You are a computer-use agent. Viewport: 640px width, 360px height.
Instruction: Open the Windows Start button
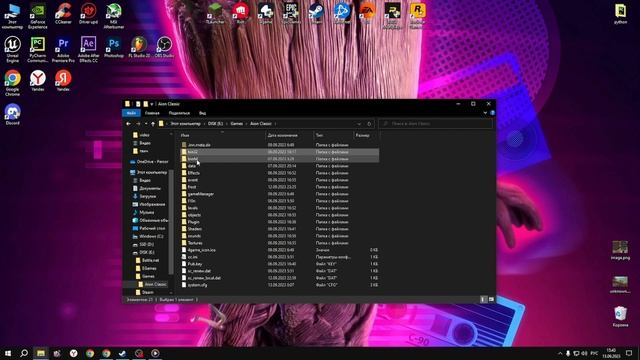click(x=8, y=353)
